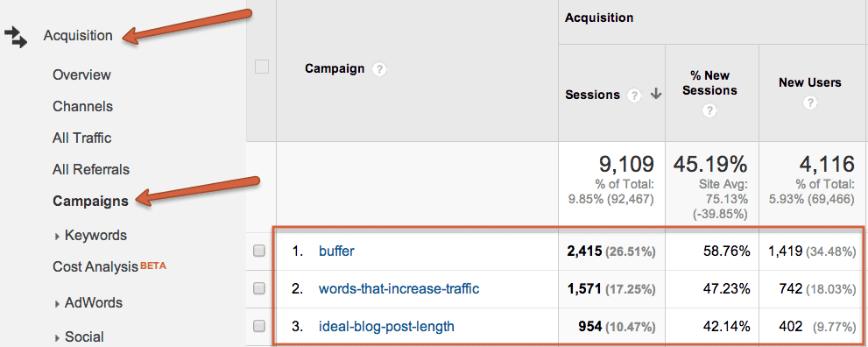Open the Overview report

82,74
